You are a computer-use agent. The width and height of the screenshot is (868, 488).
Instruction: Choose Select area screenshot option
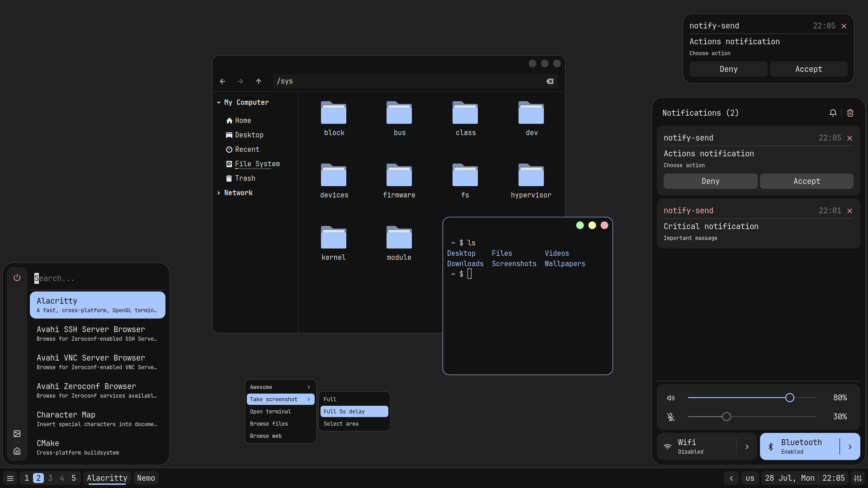(354, 424)
